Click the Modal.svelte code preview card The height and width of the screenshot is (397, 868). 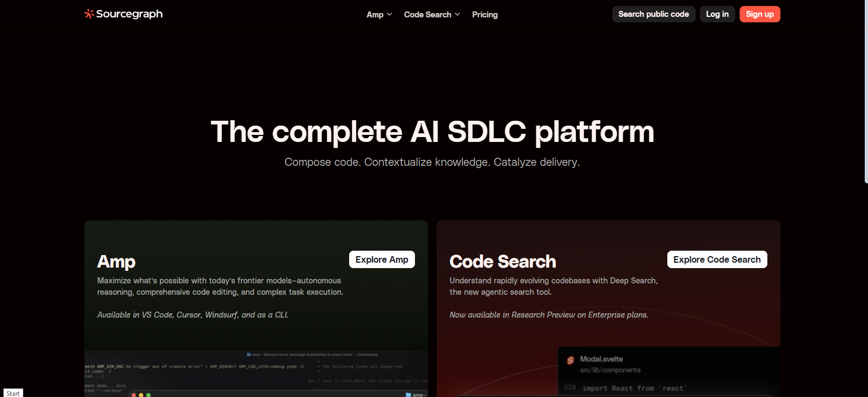pyautogui.click(x=669, y=372)
